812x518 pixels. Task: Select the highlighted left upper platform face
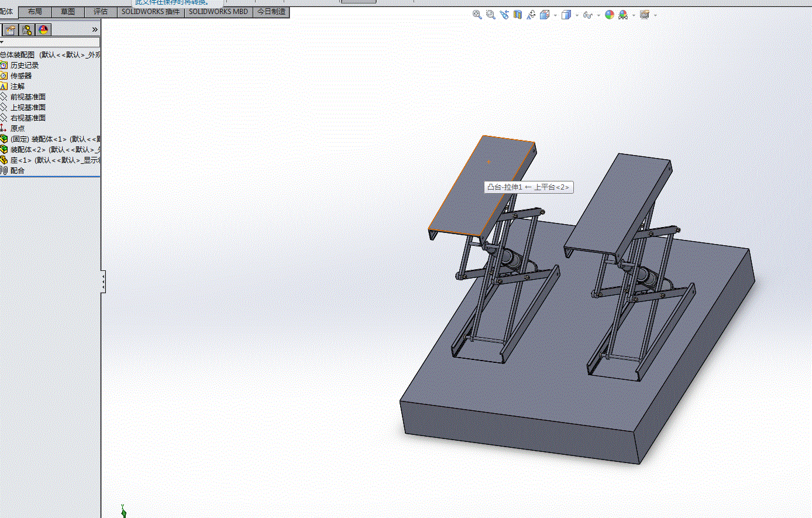click(483, 186)
